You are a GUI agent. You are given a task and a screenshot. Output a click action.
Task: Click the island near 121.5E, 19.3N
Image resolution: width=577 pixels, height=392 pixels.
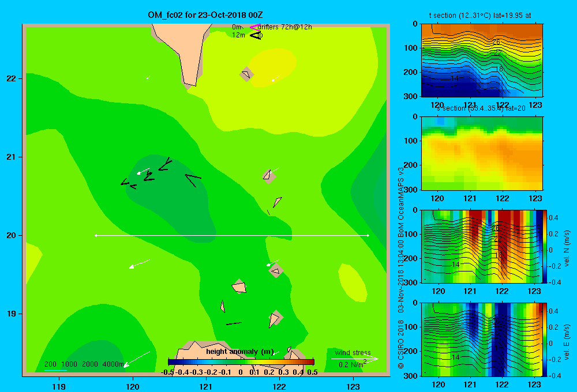[239, 287]
